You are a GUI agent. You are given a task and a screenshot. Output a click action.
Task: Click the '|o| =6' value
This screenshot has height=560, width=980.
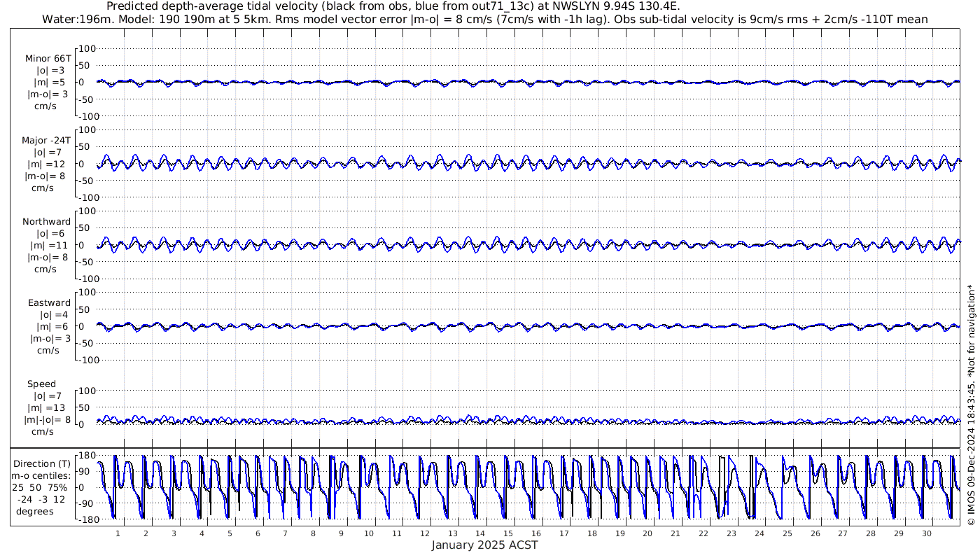coord(51,233)
